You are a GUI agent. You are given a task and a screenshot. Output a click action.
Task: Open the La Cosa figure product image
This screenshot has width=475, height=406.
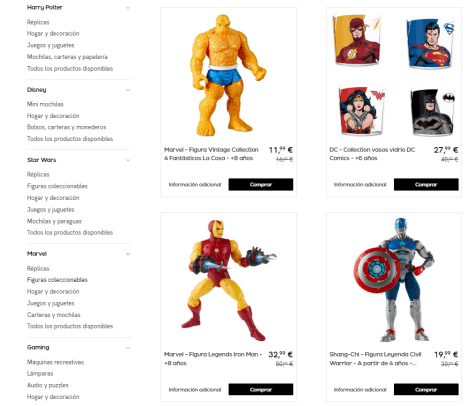(x=228, y=75)
